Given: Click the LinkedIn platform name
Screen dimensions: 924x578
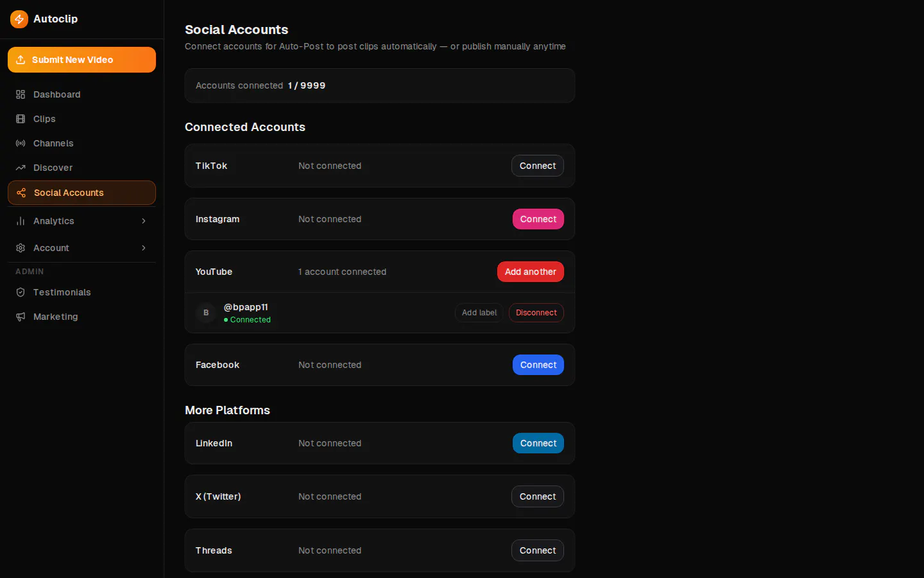Looking at the screenshot, I should pos(214,443).
